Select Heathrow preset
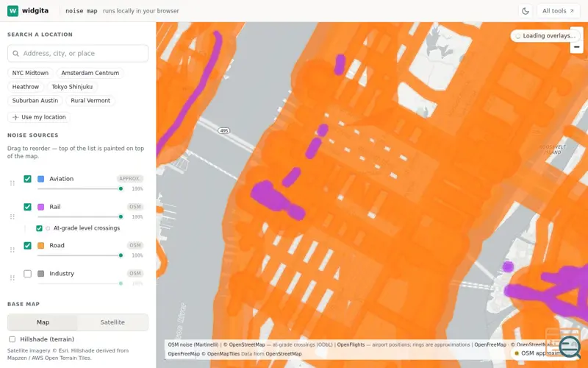Image resolution: width=588 pixels, height=368 pixels. click(x=26, y=87)
